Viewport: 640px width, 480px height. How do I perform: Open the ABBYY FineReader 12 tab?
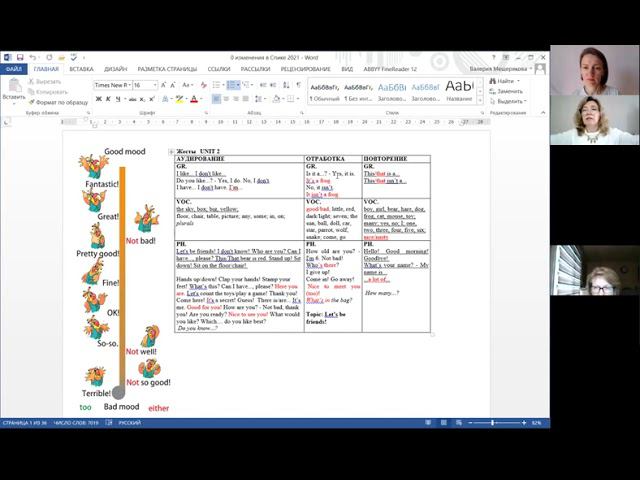pyautogui.click(x=390, y=69)
